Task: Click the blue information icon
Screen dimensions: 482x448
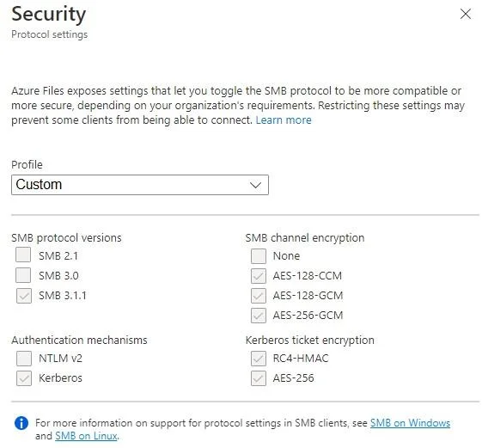Action: click(x=21, y=423)
